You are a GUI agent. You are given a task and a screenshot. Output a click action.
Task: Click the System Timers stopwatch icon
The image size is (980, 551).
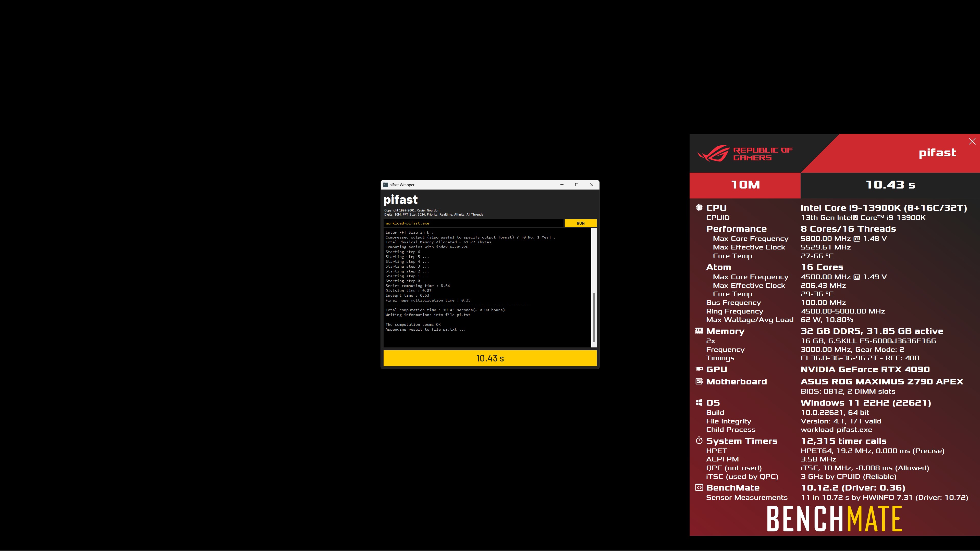(x=699, y=440)
